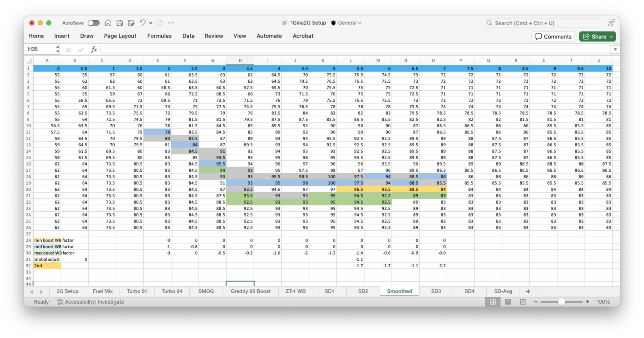Add a new sheet with plus
644x338 pixels.
click(528, 291)
